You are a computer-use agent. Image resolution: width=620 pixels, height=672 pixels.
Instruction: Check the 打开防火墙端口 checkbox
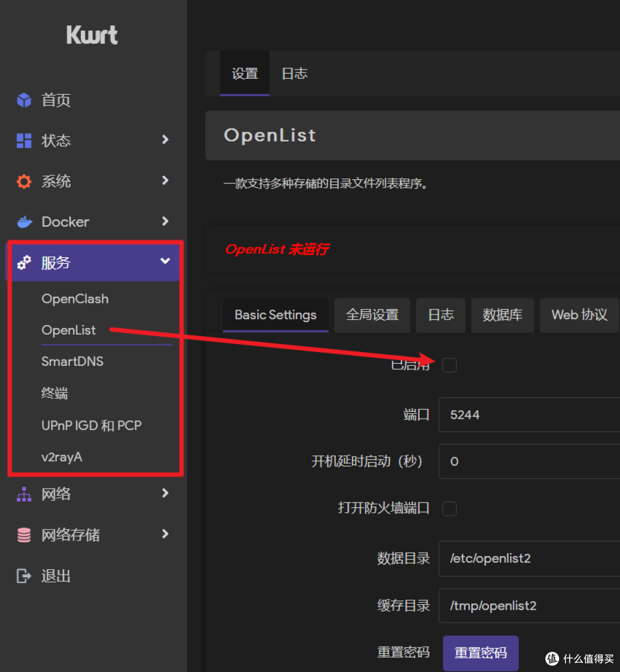pyautogui.click(x=449, y=508)
